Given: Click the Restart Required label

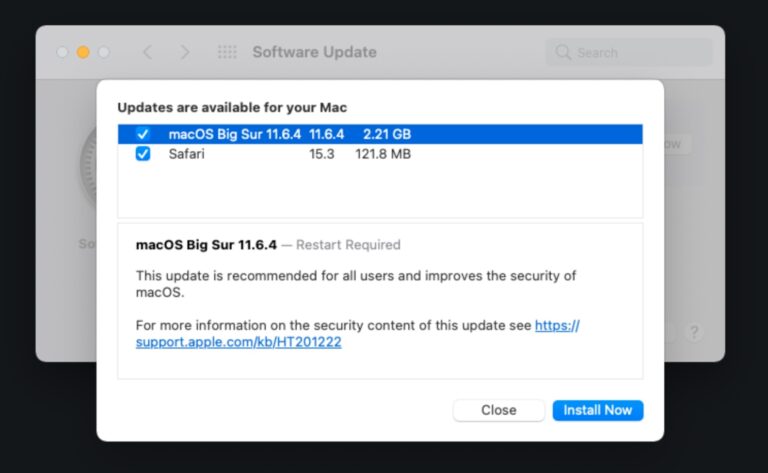Looking at the screenshot, I should tap(348, 245).
